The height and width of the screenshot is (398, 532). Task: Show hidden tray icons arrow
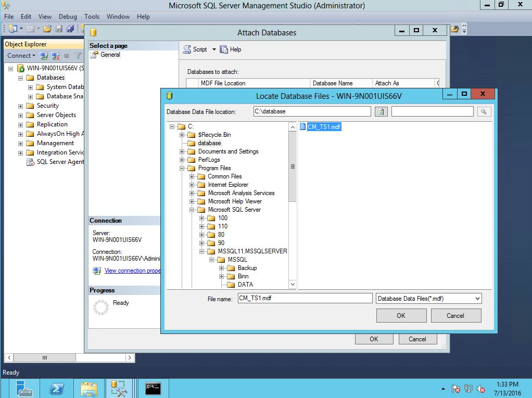(x=443, y=389)
